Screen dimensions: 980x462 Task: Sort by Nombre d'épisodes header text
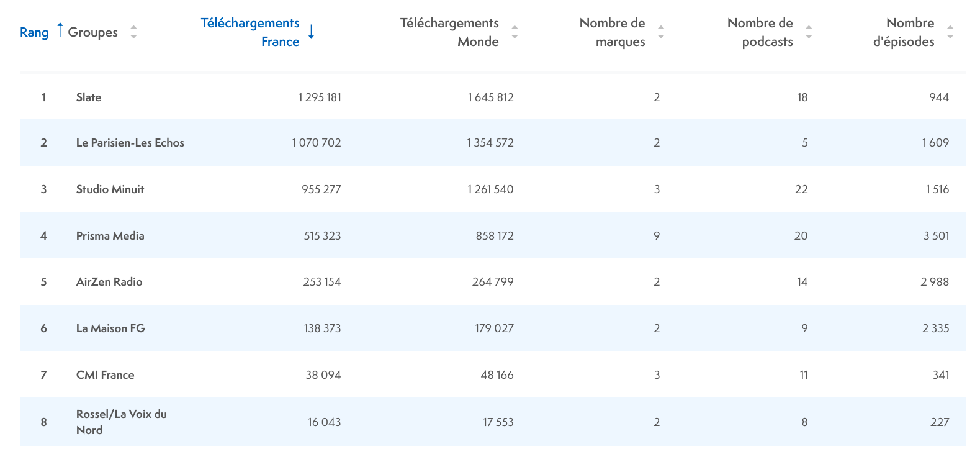pos(904,32)
